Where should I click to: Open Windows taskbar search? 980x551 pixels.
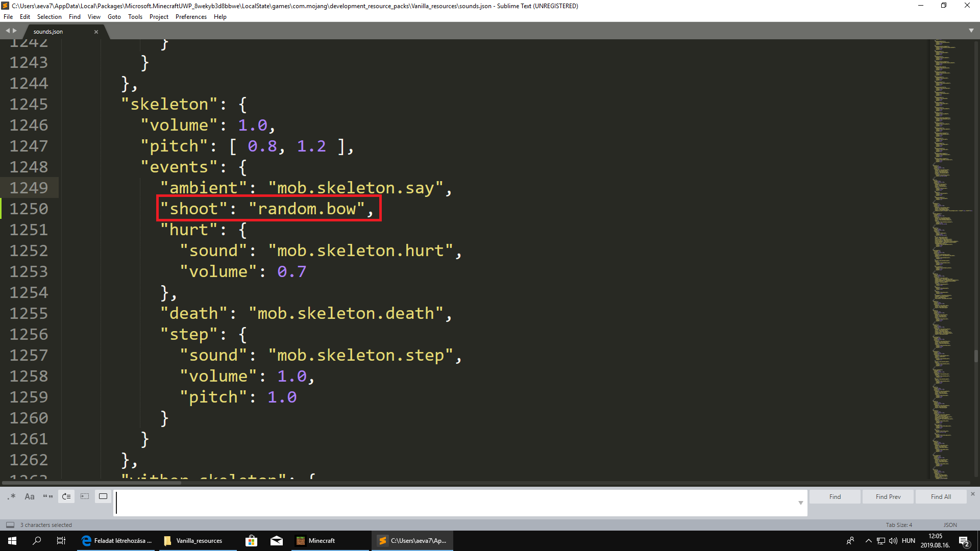point(37,541)
